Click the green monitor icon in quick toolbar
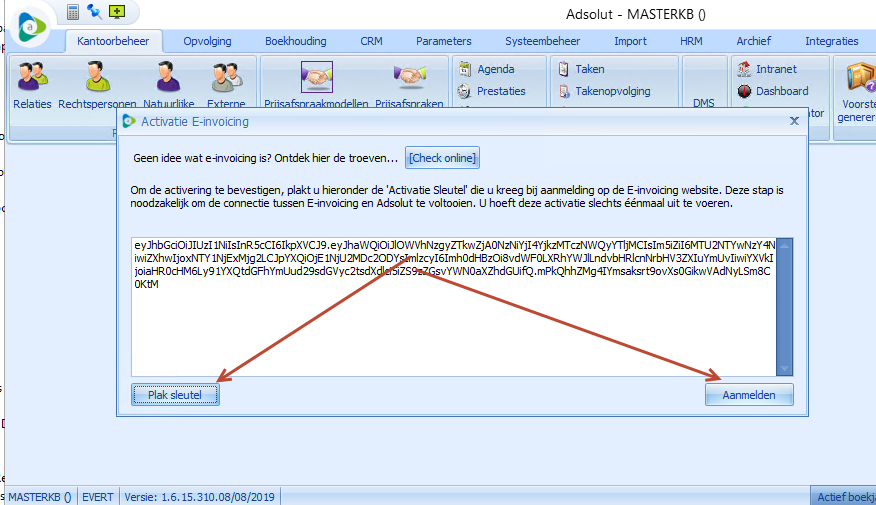This screenshot has width=876, height=505. (x=117, y=12)
